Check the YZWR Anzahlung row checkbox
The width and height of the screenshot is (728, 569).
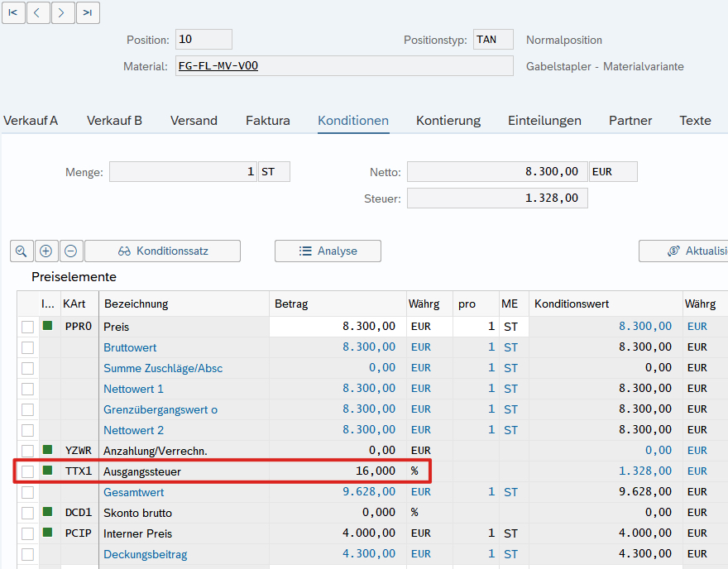[28, 451]
